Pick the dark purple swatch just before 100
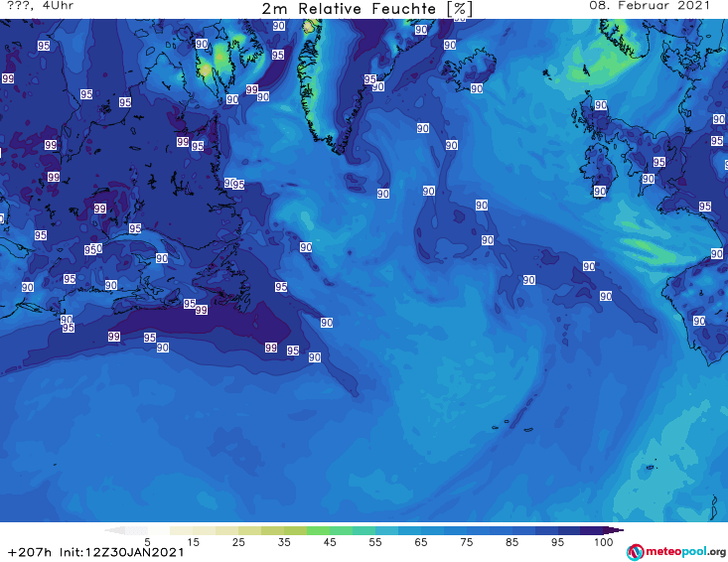The height and width of the screenshot is (562, 728). 592,530
